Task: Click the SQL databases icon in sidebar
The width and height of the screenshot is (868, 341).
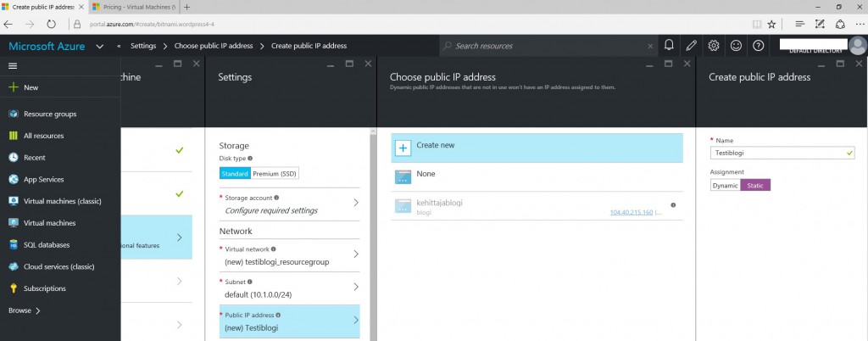Action: pos(14,244)
